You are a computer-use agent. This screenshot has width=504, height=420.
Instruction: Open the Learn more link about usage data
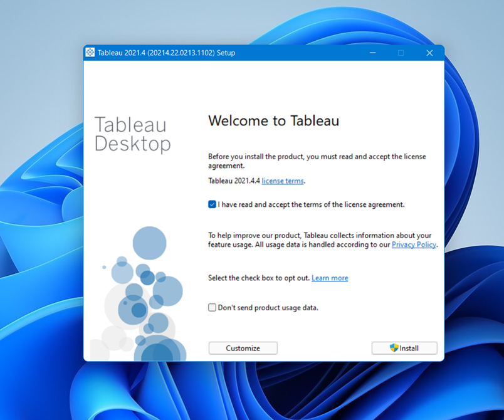pyautogui.click(x=329, y=278)
